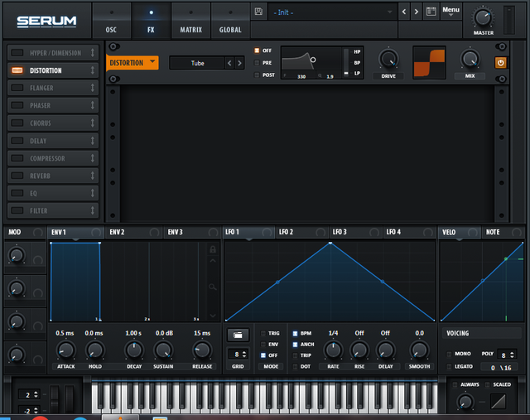Open the Menu dropdown
This screenshot has width=530, height=420.
[x=450, y=12]
